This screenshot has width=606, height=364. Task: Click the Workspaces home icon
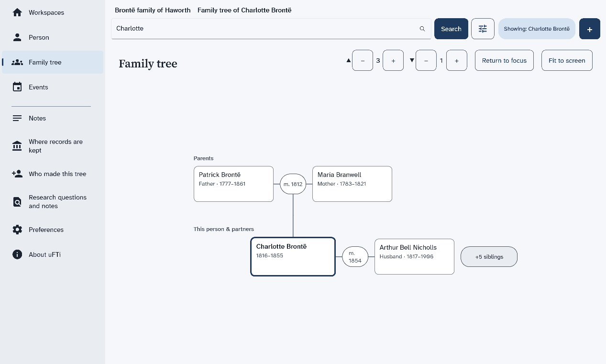[x=17, y=12]
